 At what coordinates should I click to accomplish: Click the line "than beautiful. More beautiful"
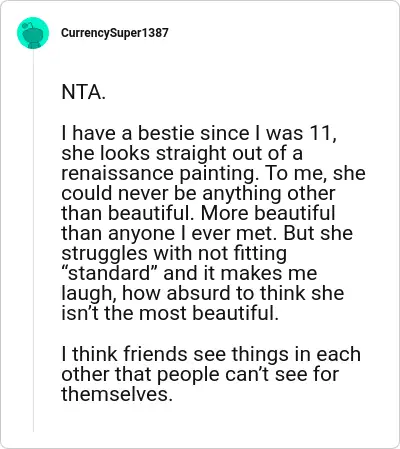coord(198,213)
